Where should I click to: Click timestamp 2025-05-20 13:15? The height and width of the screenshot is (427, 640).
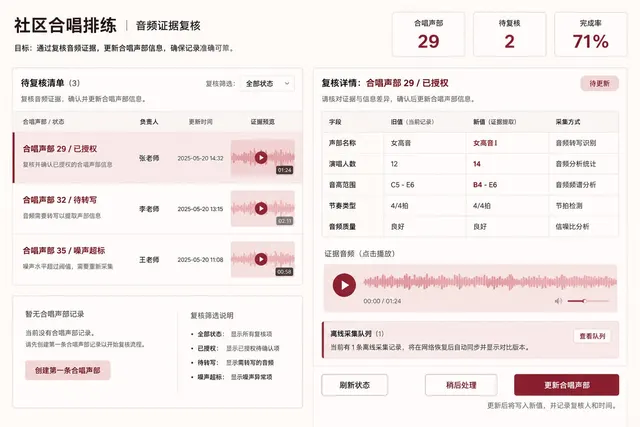click(x=200, y=209)
